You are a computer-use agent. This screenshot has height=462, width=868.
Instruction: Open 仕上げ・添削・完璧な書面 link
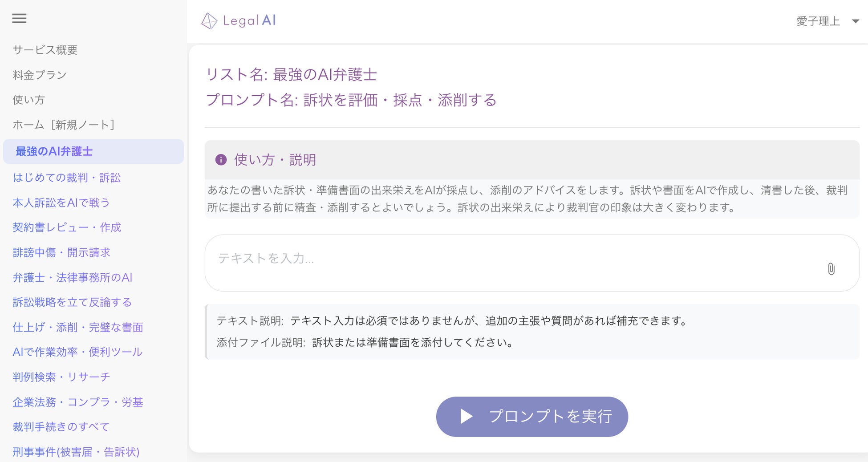(x=78, y=327)
